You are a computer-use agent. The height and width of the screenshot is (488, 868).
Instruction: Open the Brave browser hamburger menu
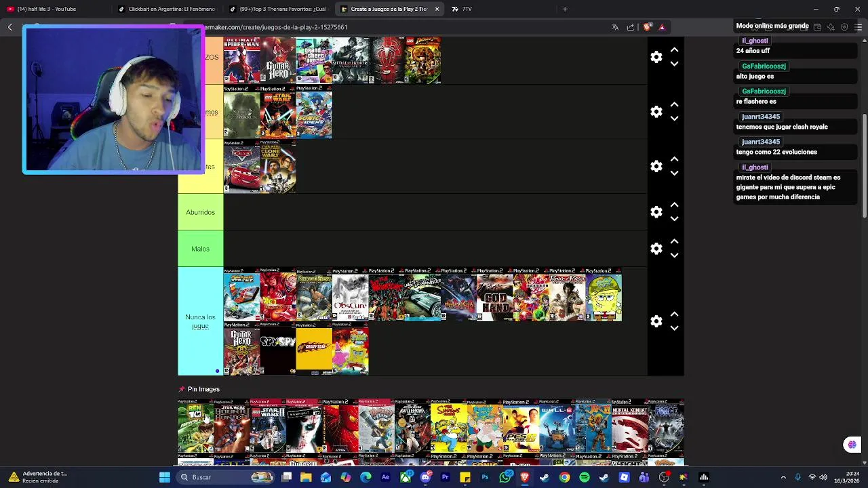[859, 27]
